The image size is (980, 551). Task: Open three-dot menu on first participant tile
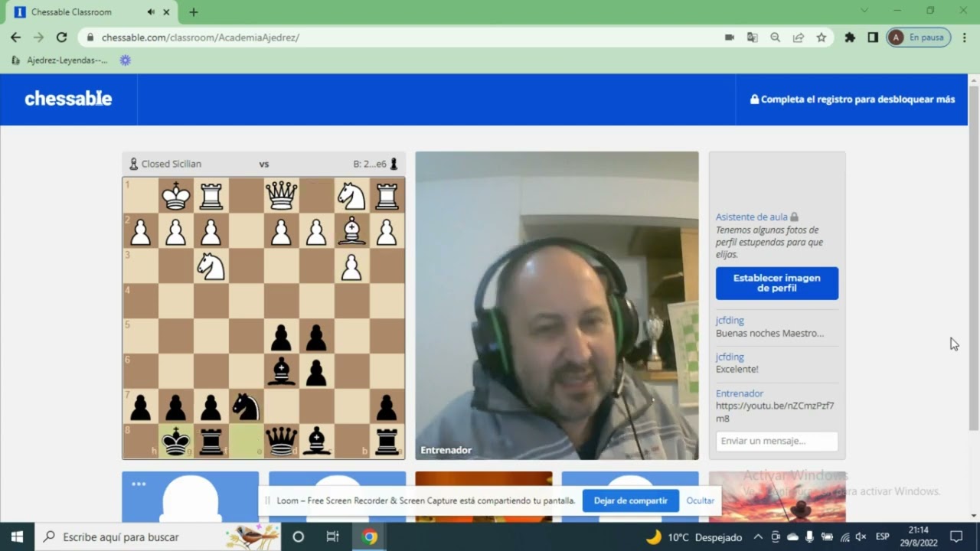coord(139,484)
